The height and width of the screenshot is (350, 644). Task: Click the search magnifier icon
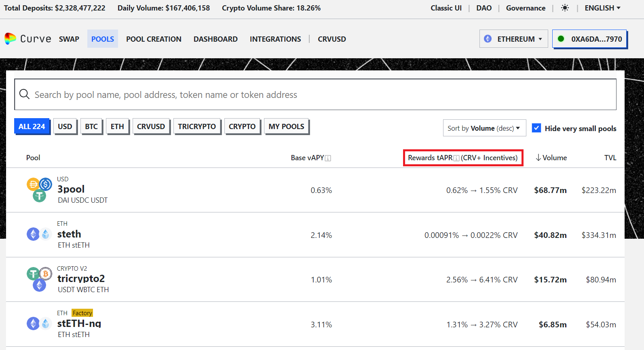click(24, 94)
